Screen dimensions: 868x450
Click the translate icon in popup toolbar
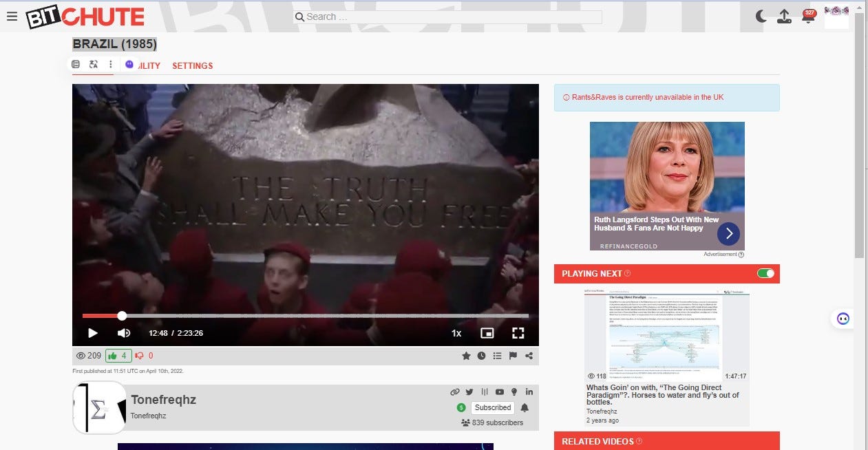[x=94, y=64]
